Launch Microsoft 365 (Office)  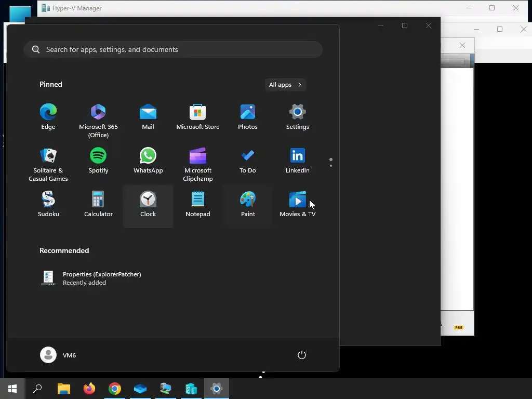click(x=98, y=121)
